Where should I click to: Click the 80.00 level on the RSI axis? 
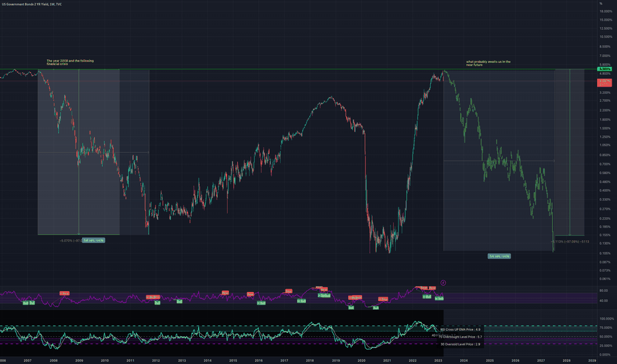click(604, 291)
